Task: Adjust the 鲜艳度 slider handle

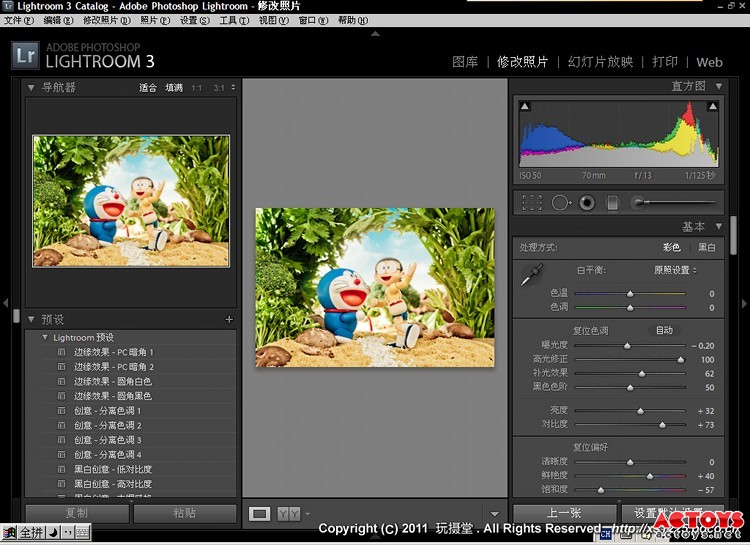Action: [650, 476]
